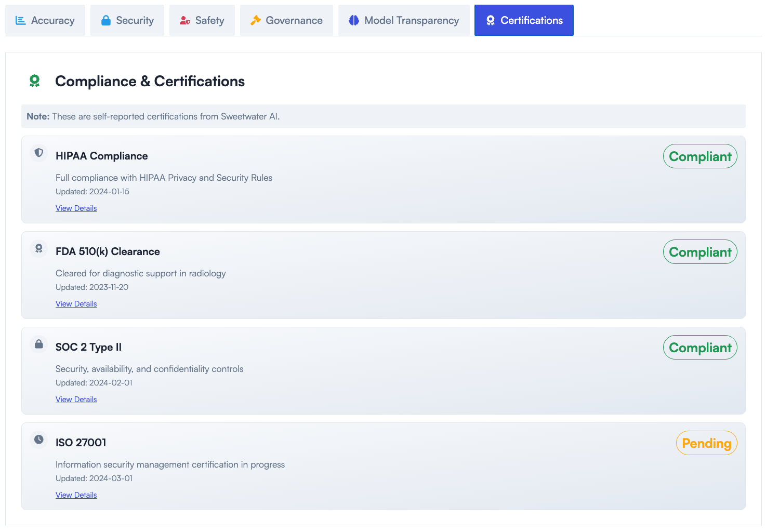Open View Details under FDA 510(k) Clearance
This screenshot has width=766, height=532.
76,303
